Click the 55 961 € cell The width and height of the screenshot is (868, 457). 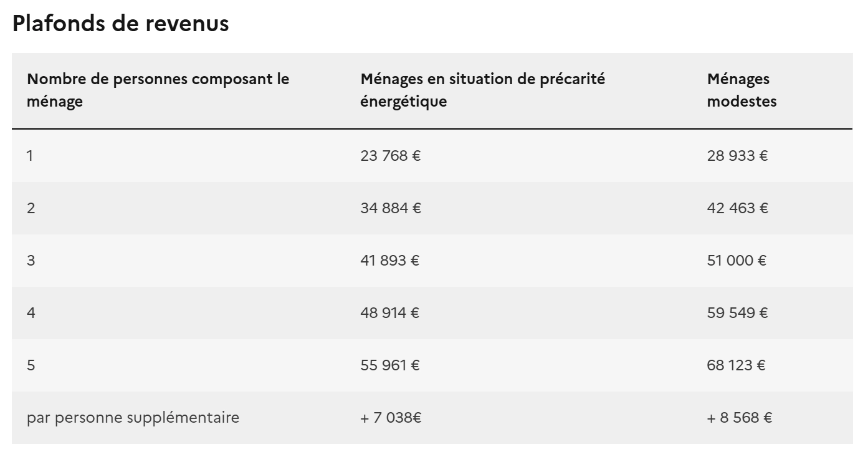390,365
